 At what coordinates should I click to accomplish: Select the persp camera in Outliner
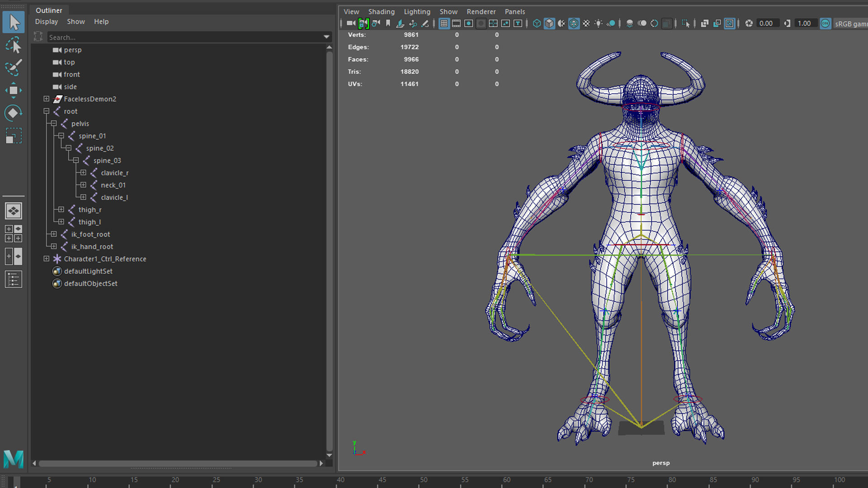click(x=72, y=50)
